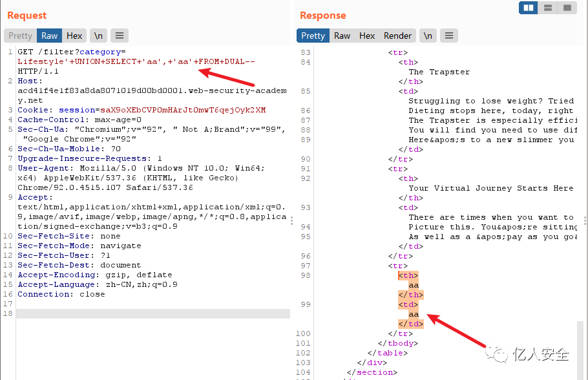This screenshot has width=588, height=380.
Task: Click the 'Accept-Encoding: gzip, deflate' header
Action: 95,275
